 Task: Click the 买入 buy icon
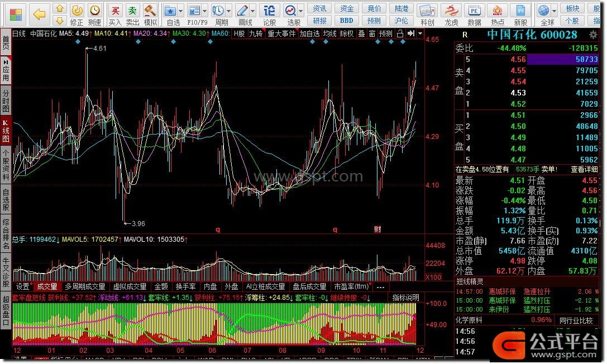click(115, 15)
